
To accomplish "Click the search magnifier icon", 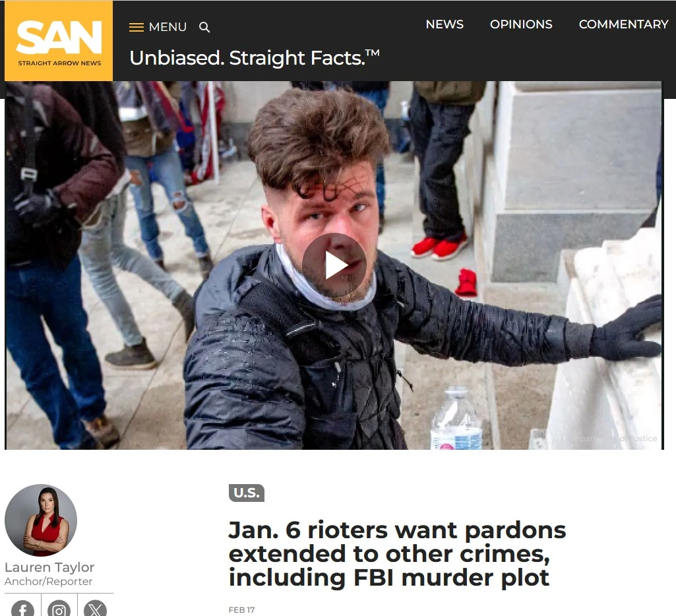I will 204,28.
